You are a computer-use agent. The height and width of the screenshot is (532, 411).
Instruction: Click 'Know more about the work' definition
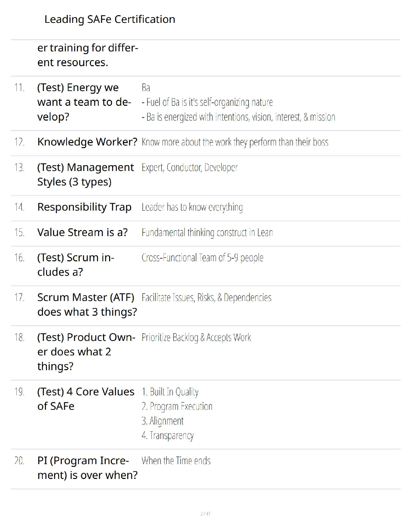tap(235, 142)
